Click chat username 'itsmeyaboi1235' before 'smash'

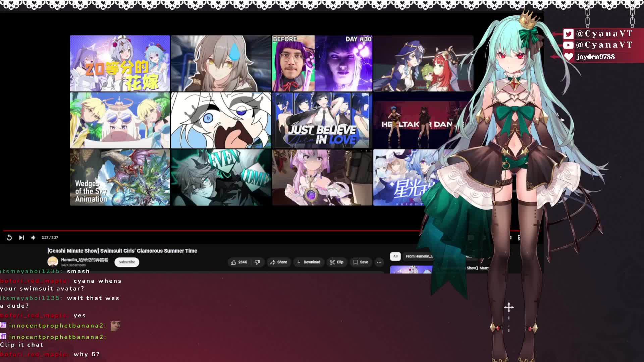(31, 271)
